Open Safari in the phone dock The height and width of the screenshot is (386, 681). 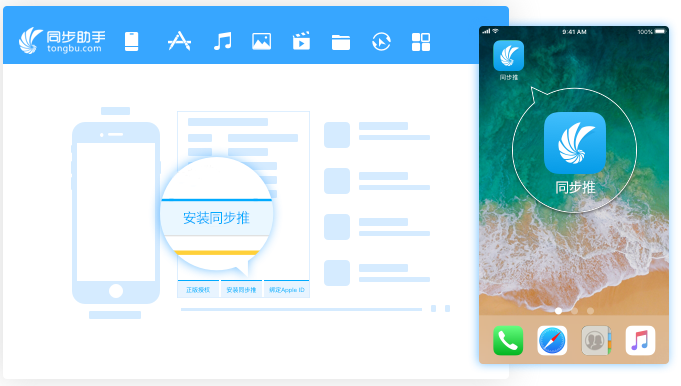click(552, 340)
